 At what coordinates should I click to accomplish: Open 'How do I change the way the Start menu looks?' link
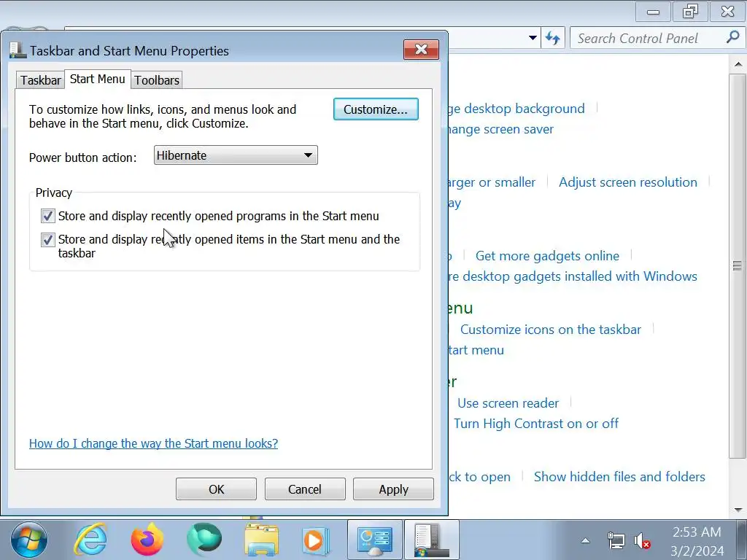(x=153, y=443)
